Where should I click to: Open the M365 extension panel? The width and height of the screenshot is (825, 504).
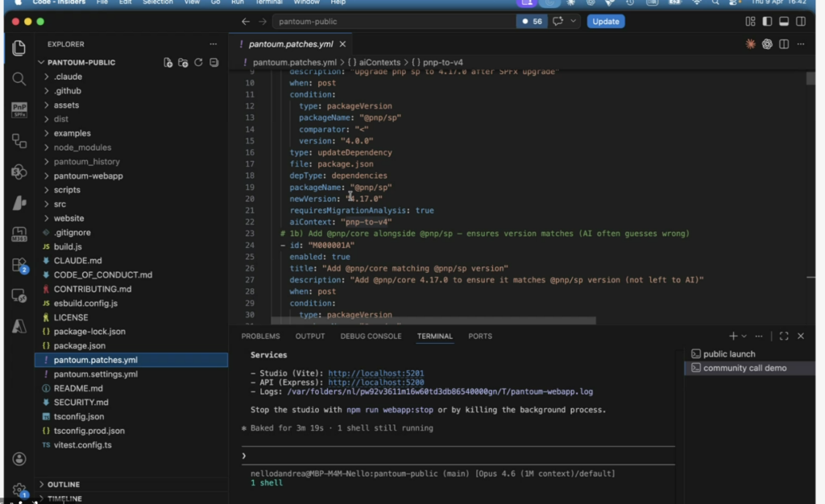click(19, 234)
